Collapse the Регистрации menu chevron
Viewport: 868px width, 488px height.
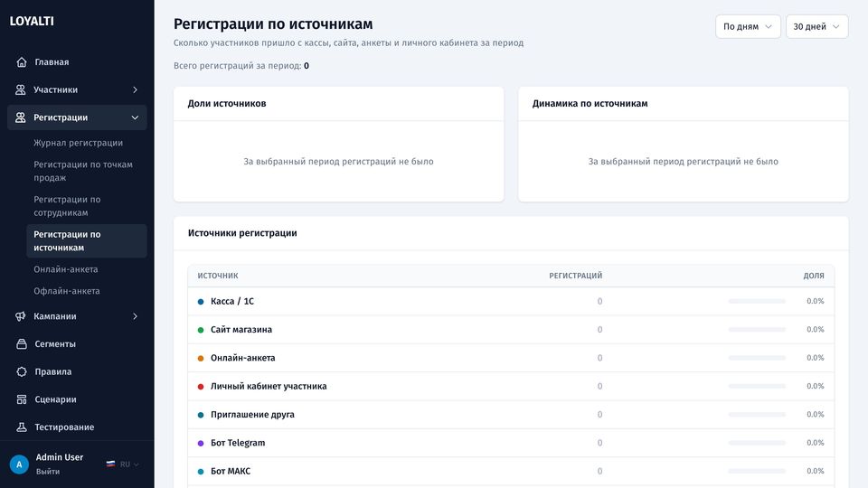pos(135,117)
